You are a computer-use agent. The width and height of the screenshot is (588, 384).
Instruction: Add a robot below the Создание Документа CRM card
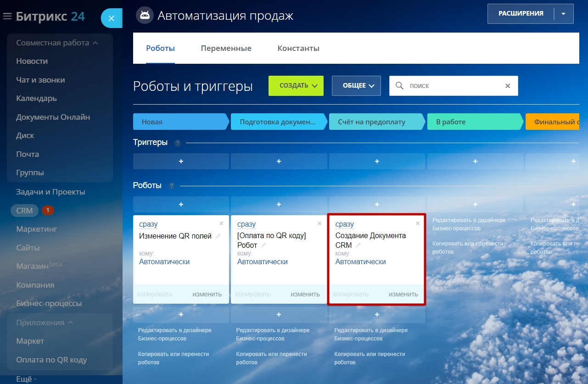377,315
